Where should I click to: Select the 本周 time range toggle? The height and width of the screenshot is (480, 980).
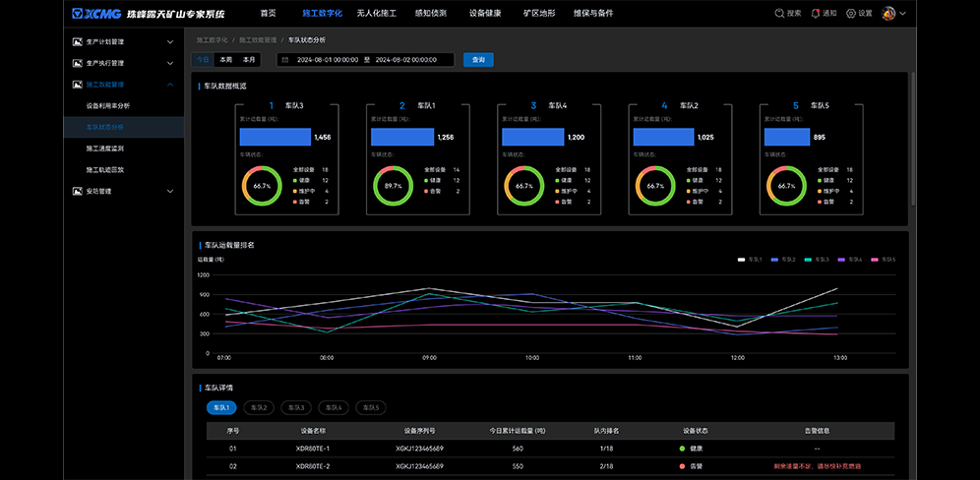pyautogui.click(x=225, y=60)
